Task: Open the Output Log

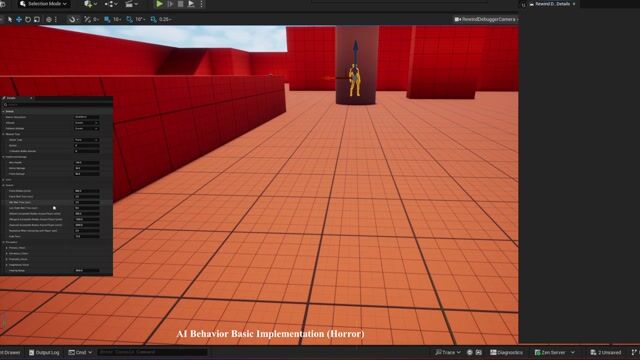Action: coord(44,352)
